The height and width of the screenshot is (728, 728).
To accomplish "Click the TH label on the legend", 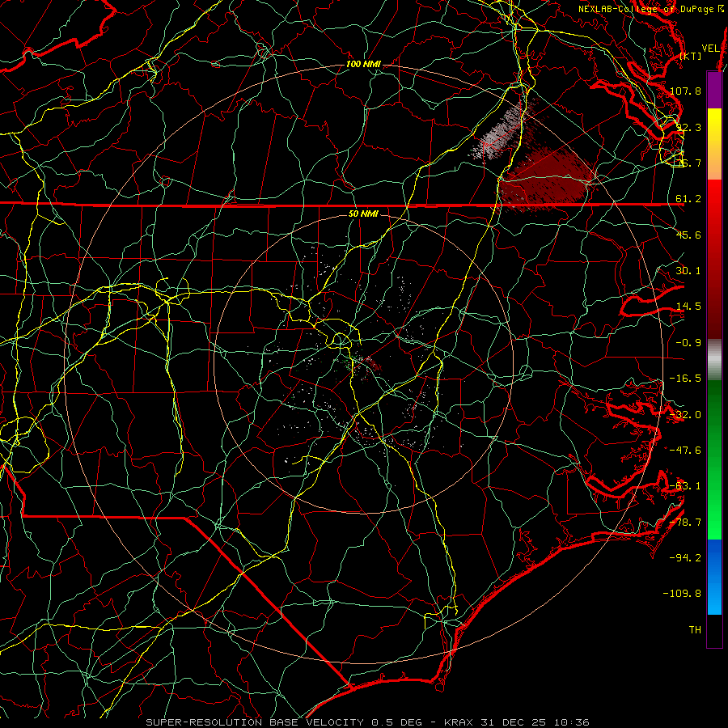I will [695, 630].
